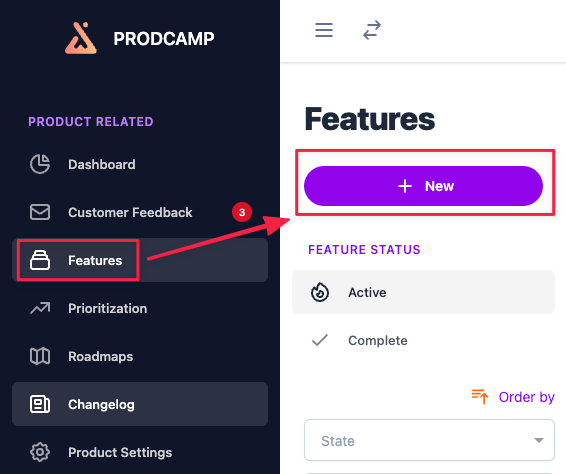Select the Complete feature status filter
Viewport: 566px width, 474px height.
(x=423, y=340)
